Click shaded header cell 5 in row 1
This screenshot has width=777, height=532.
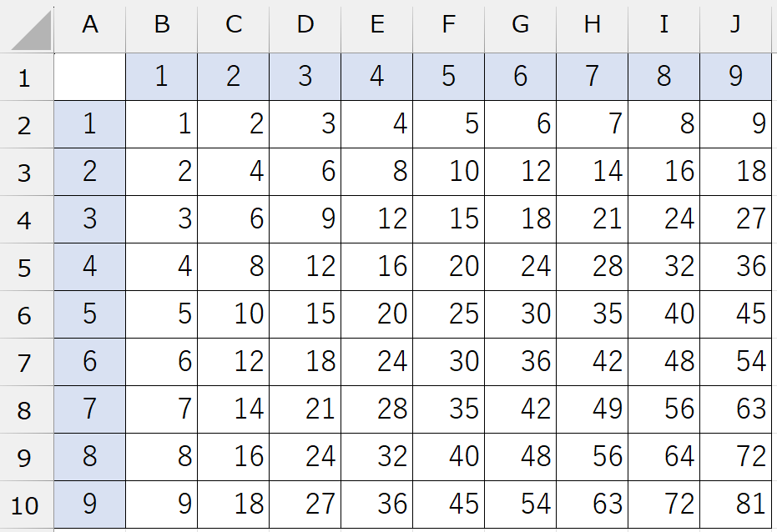pyautogui.click(x=449, y=77)
